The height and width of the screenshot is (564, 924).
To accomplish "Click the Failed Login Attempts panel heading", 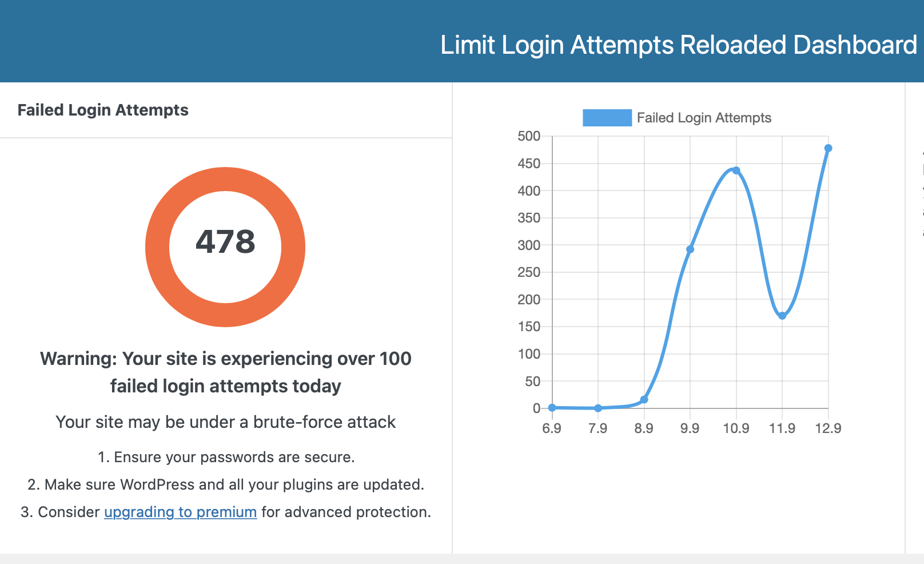I will pyautogui.click(x=103, y=110).
